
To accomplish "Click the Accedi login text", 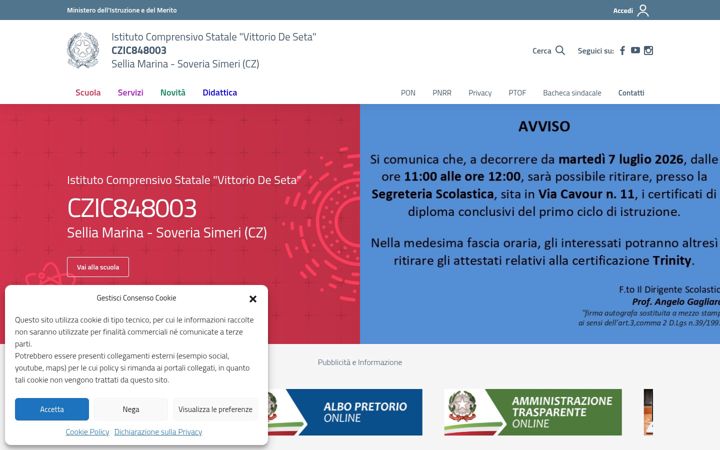I will tap(623, 11).
